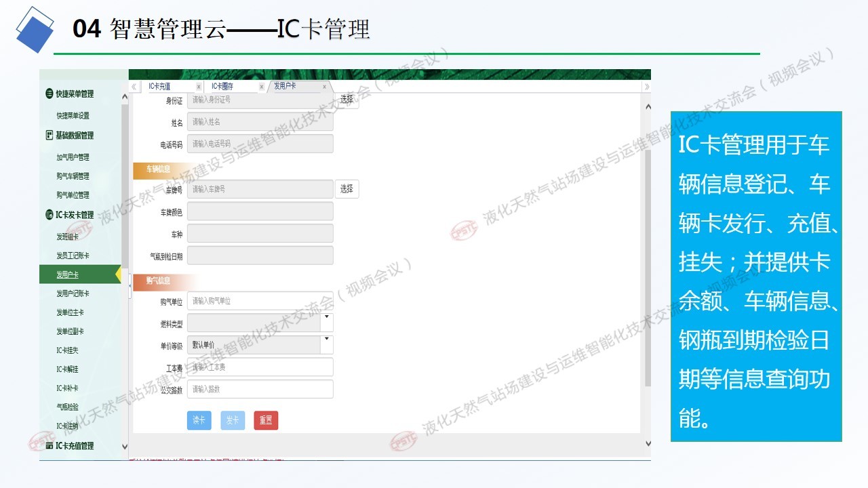The width and height of the screenshot is (868, 488).
Task: Open the IC卡注销 menu item
Action: coord(67,426)
